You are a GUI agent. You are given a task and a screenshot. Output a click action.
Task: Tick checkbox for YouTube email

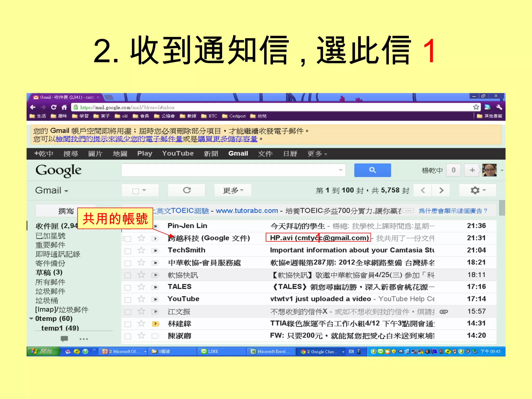point(128,300)
